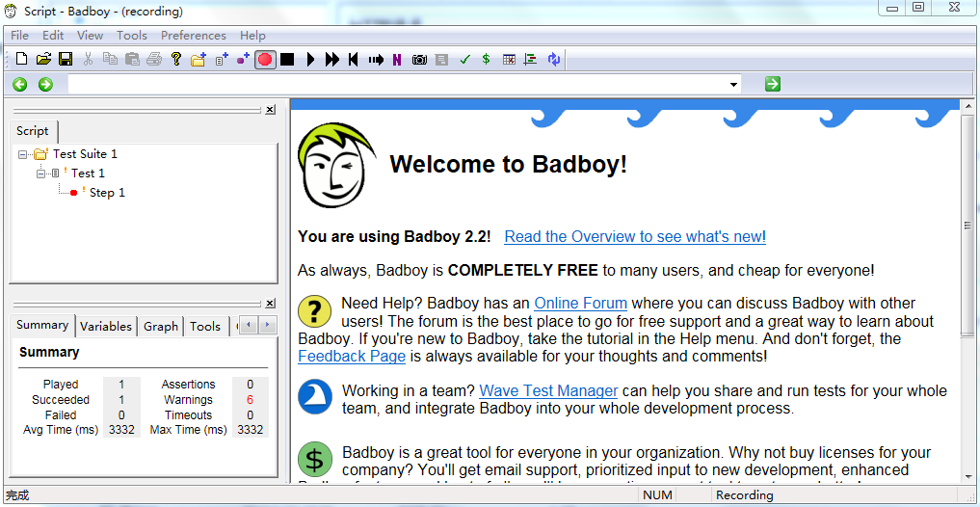Stop playback with the black square button
This screenshot has width=980, height=507.
287,60
